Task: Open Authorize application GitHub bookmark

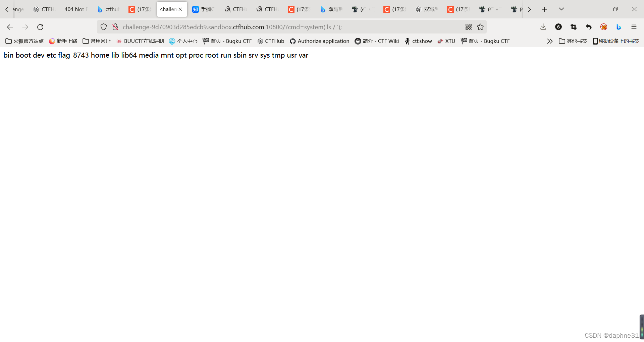Action: click(x=320, y=41)
